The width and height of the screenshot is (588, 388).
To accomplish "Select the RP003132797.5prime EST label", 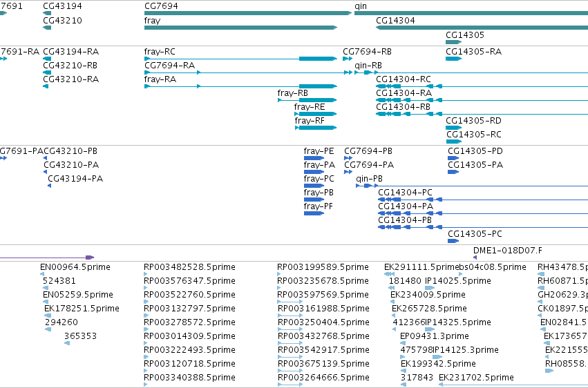I will [x=189, y=309].
